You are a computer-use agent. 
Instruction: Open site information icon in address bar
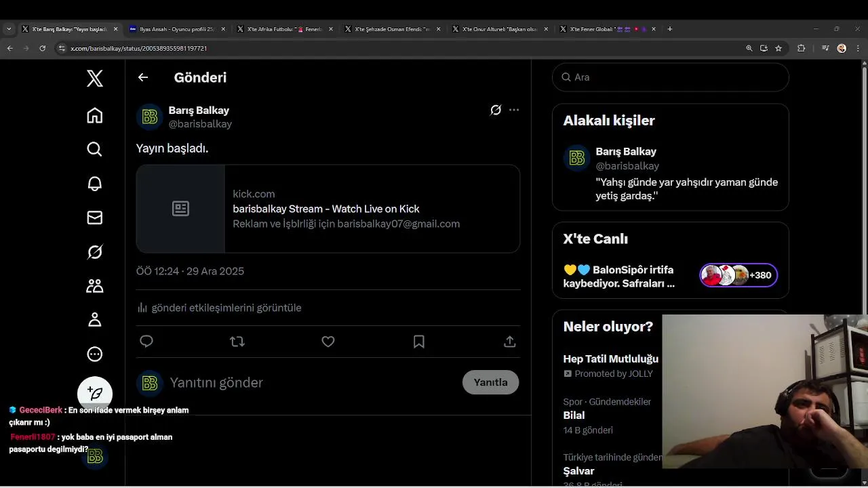pos(62,48)
